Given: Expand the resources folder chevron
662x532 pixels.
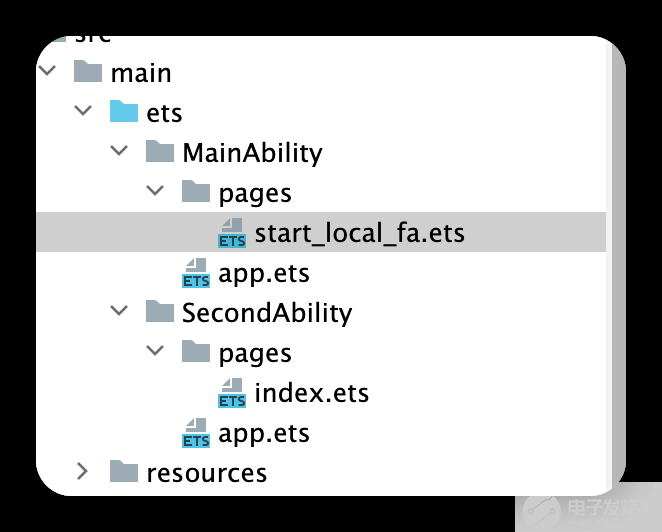Looking at the screenshot, I should pyautogui.click(x=83, y=472).
